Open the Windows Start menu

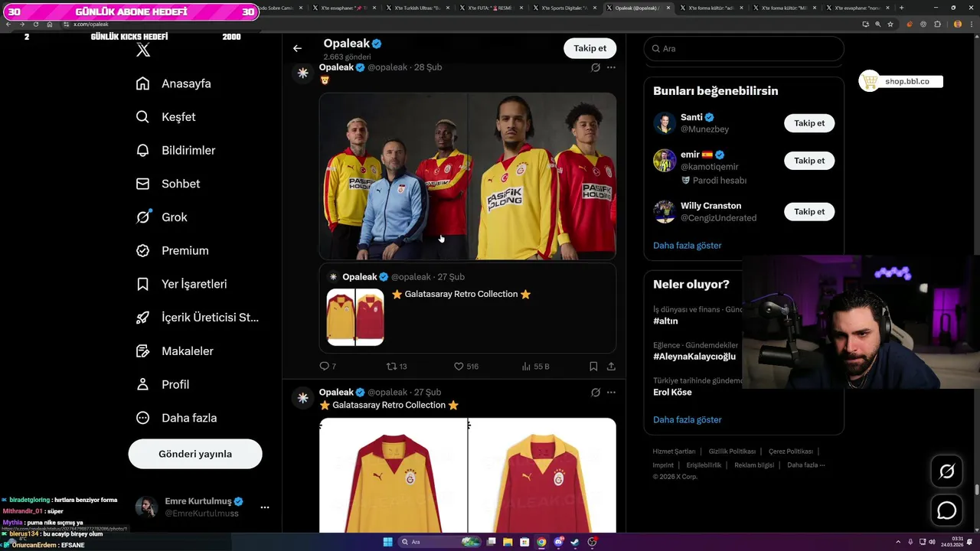click(x=387, y=542)
